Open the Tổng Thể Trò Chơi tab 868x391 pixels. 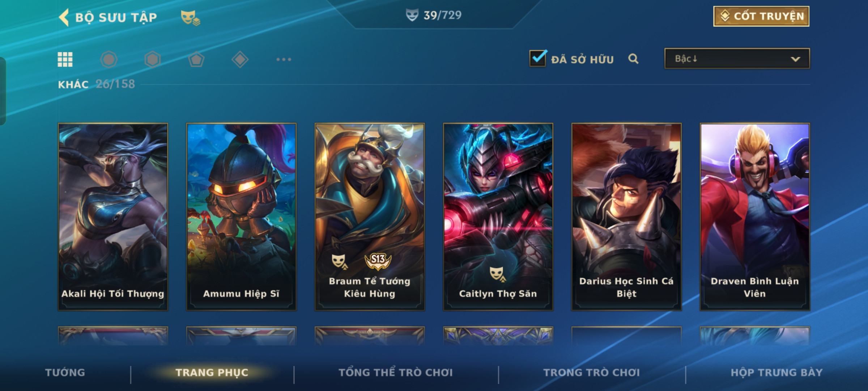point(396,373)
